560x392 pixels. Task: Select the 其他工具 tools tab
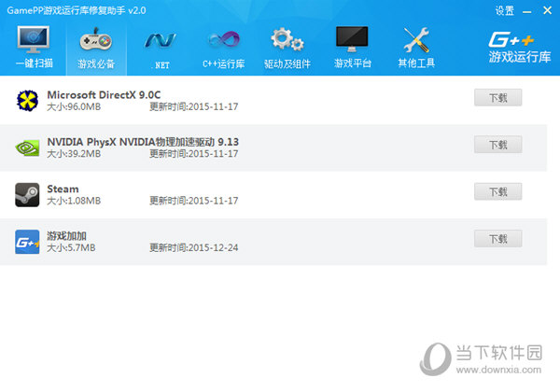click(416, 48)
